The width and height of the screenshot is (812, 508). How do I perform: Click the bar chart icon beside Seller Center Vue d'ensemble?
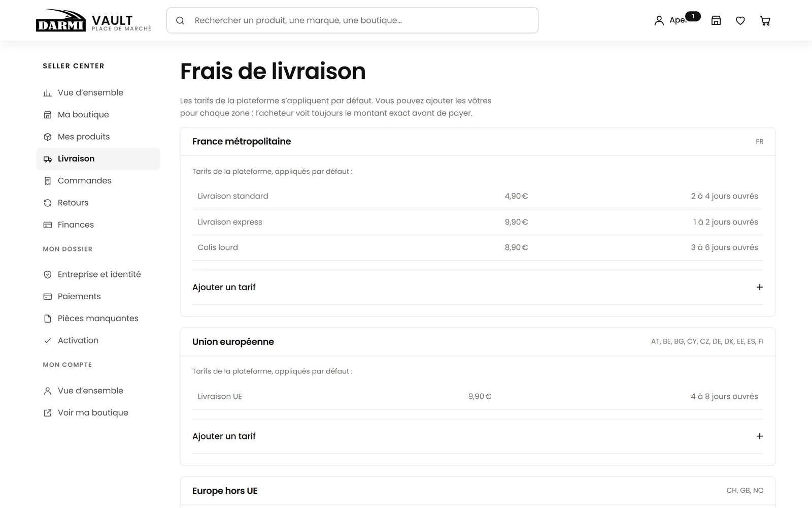pos(48,93)
